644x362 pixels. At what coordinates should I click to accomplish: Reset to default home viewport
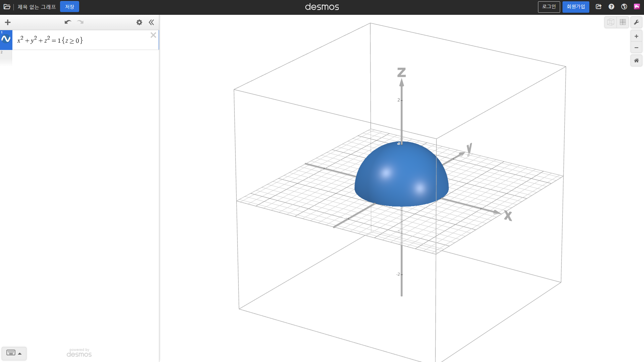(636, 61)
